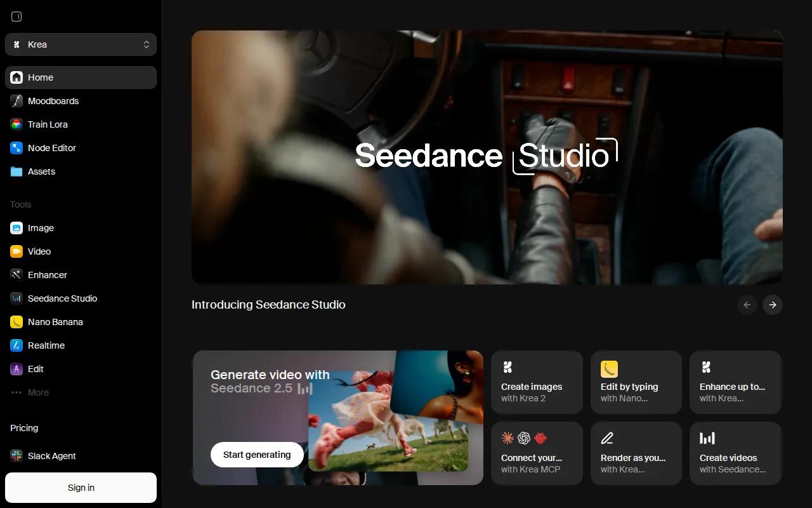
Task: Open Render as you card
Action: coord(636,453)
